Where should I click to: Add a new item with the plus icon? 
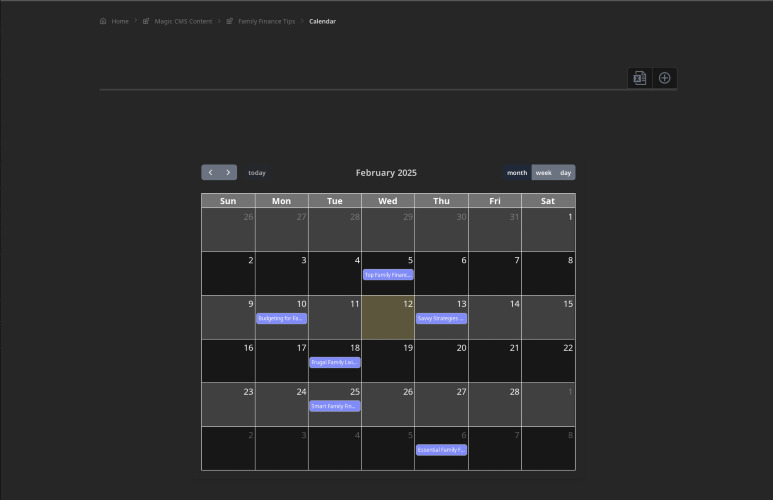[x=665, y=78]
